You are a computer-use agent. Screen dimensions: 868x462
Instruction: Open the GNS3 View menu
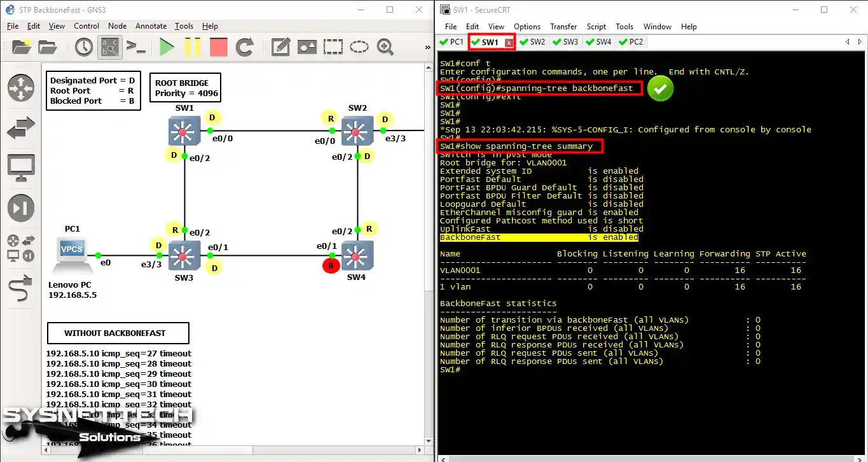point(57,26)
